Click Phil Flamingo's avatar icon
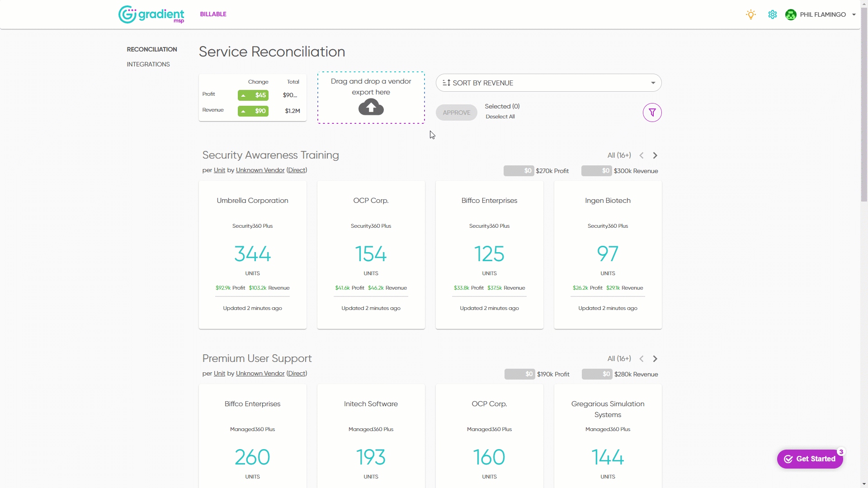Image resolution: width=868 pixels, height=488 pixels. point(791,14)
